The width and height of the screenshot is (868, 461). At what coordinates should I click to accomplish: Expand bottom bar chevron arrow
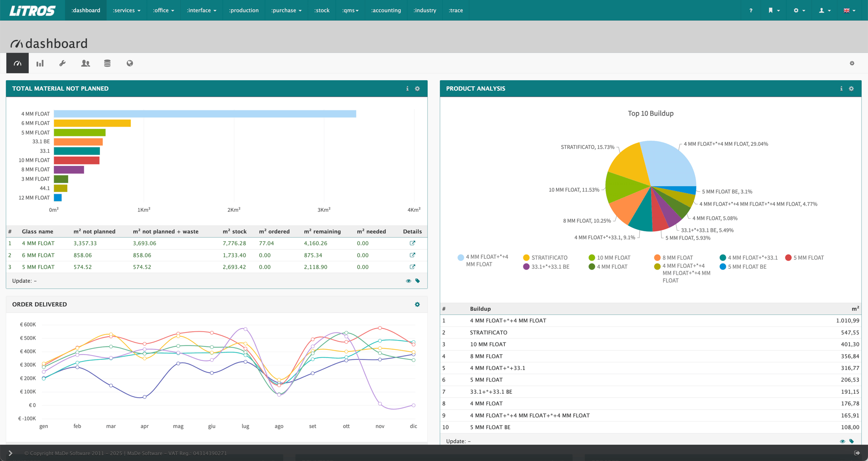pos(10,453)
